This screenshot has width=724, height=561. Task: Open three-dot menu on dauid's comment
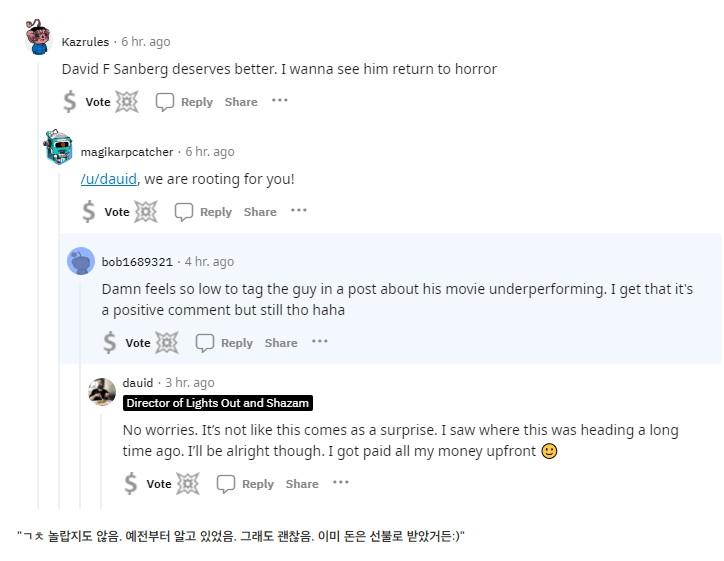tap(341, 482)
